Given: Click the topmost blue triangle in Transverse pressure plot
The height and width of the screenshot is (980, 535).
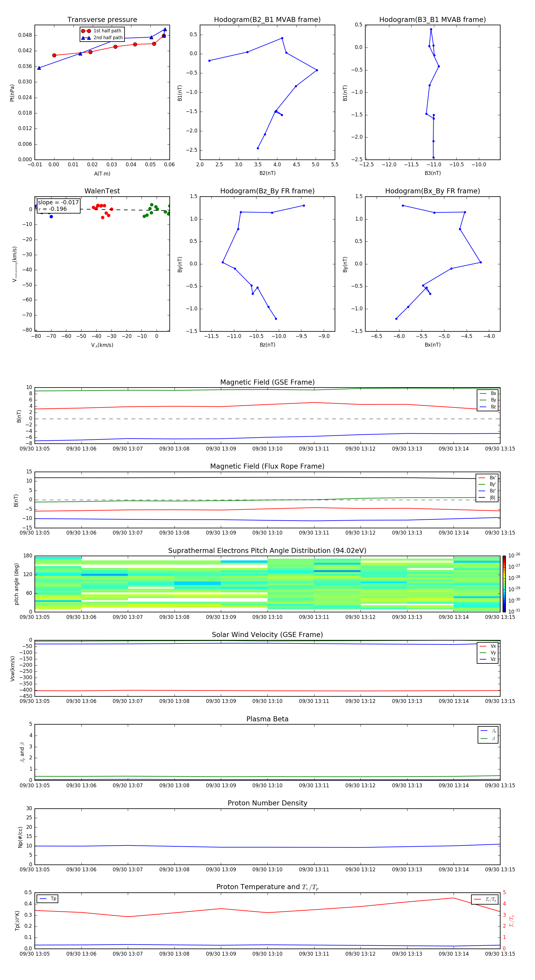Looking at the screenshot, I should 165,29.
